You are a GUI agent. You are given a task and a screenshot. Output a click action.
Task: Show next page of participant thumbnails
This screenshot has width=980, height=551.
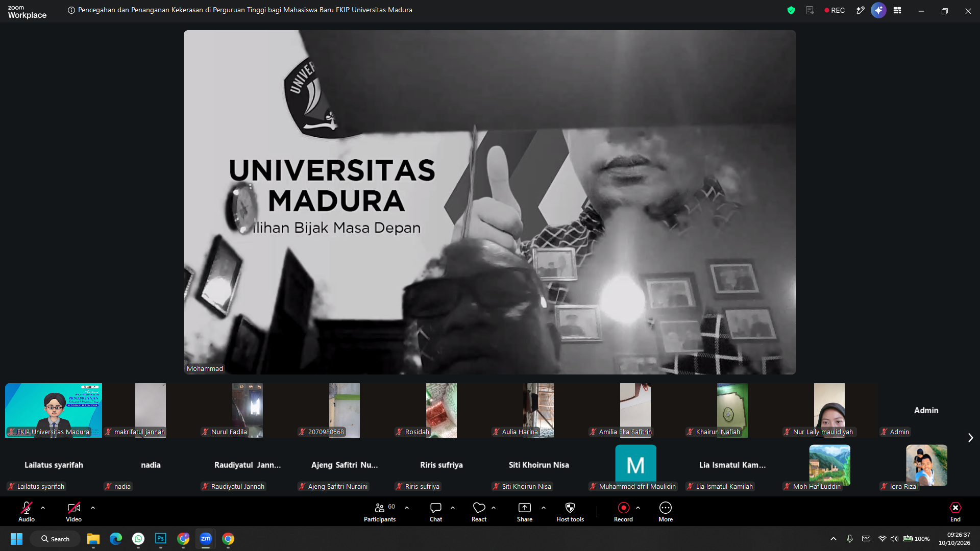(x=970, y=438)
